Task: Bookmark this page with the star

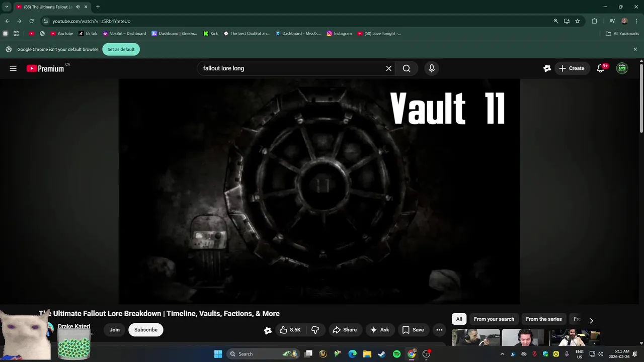Action: coord(578,21)
